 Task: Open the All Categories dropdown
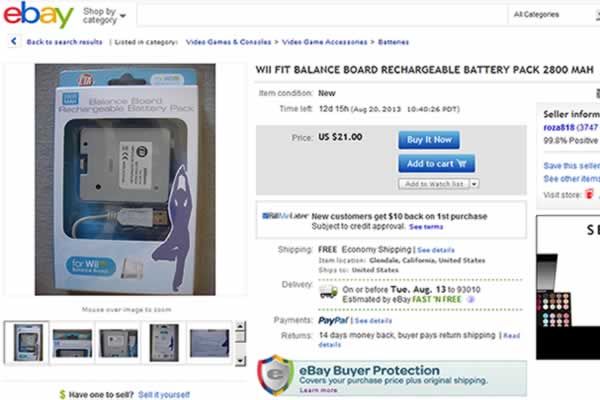click(x=553, y=15)
